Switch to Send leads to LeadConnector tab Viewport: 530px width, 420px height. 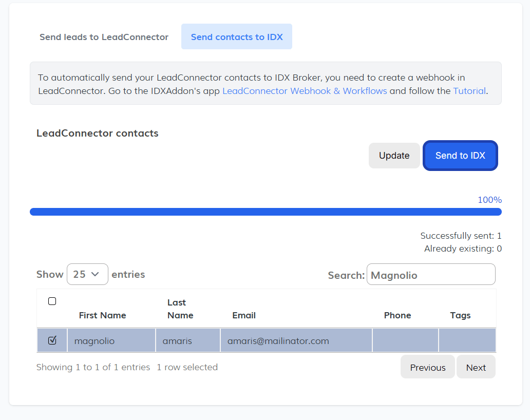click(104, 37)
